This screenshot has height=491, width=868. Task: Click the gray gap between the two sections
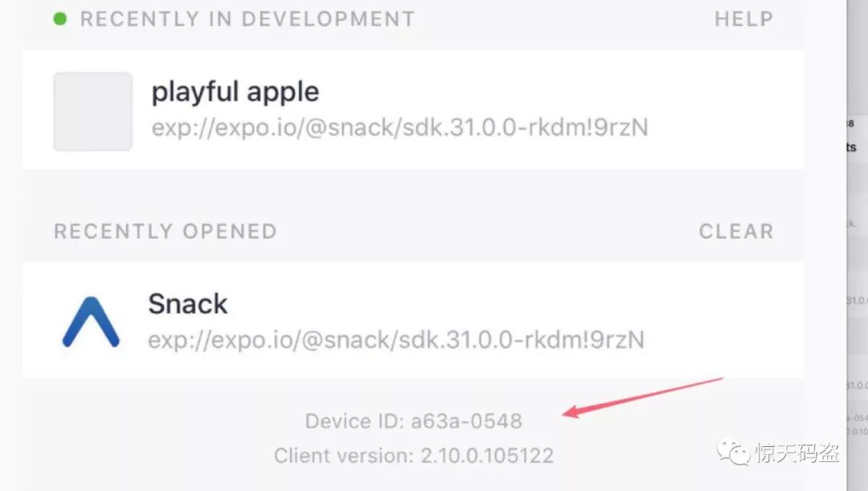414,187
